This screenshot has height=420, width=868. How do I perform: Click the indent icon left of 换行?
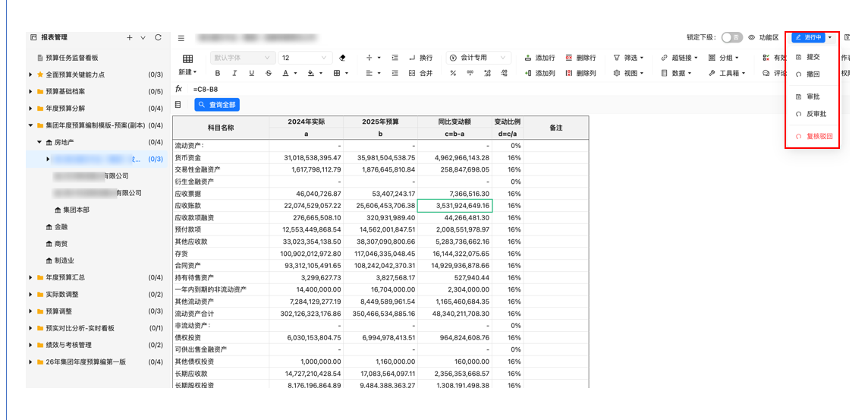point(395,58)
